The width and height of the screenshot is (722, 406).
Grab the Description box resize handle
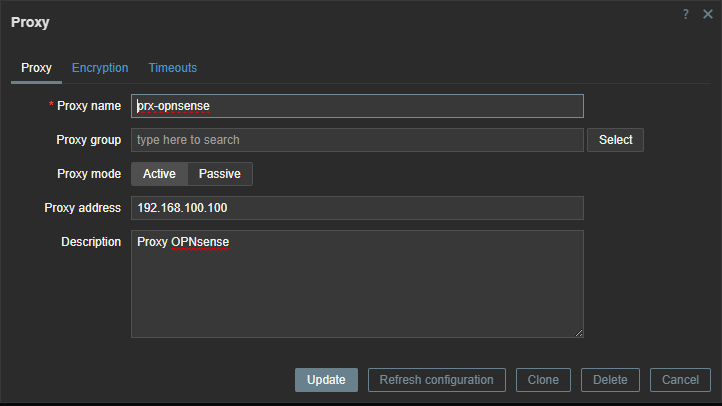(x=578, y=332)
